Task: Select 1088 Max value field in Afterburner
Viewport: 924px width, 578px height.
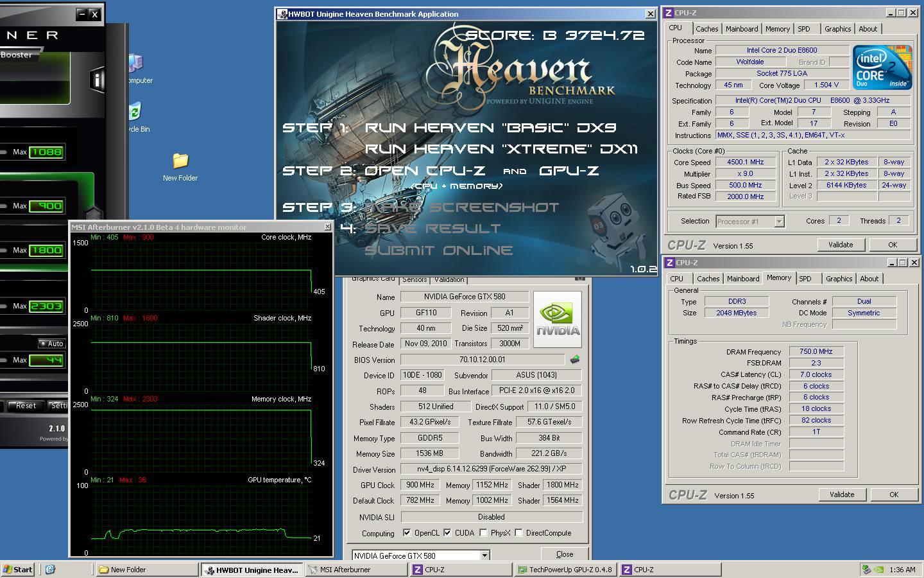Action: (x=46, y=152)
